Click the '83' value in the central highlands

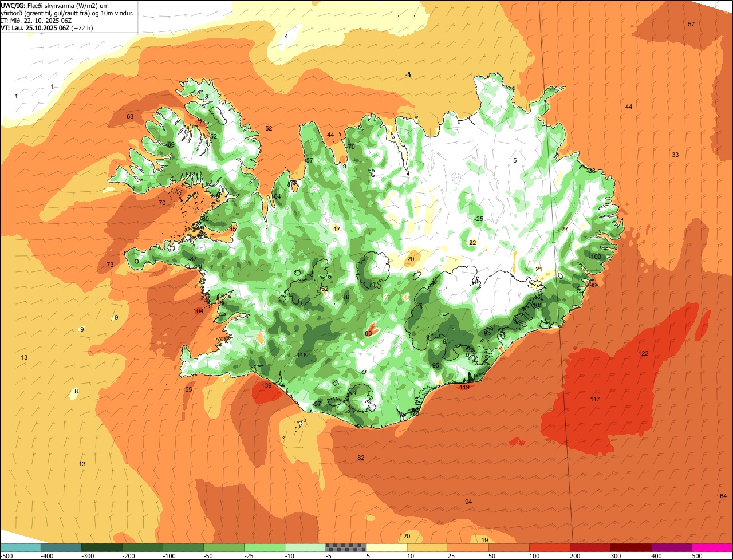369,333
